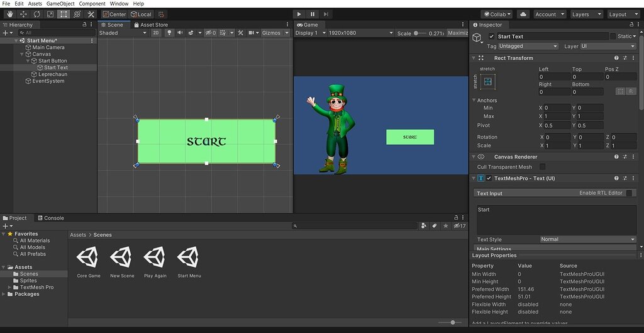The image size is (644, 333).
Task: Open custom editor tools icon
Action: (91, 14)
